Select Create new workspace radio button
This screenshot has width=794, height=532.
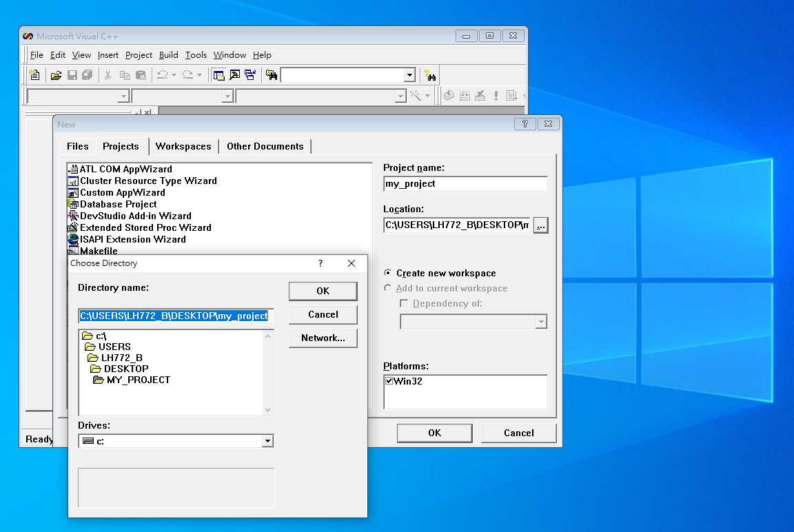pyautogui.click(x=388, y=273)
